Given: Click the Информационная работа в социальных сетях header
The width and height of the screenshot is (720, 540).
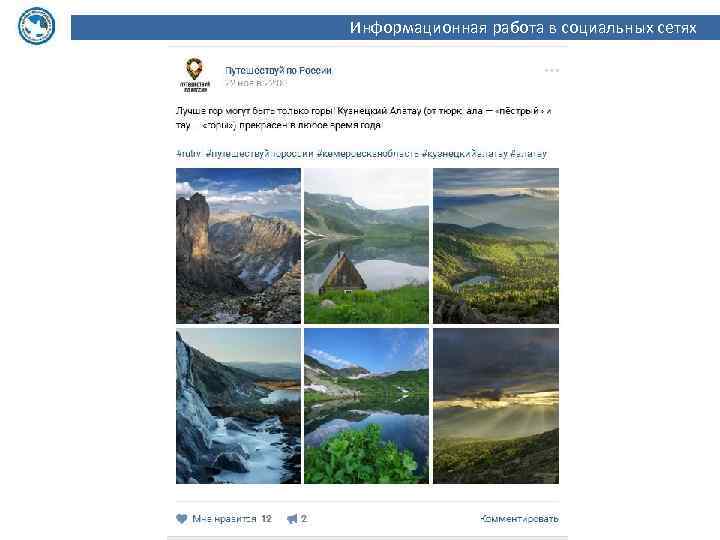Looking at the screenshot, I should click(523, 28).
